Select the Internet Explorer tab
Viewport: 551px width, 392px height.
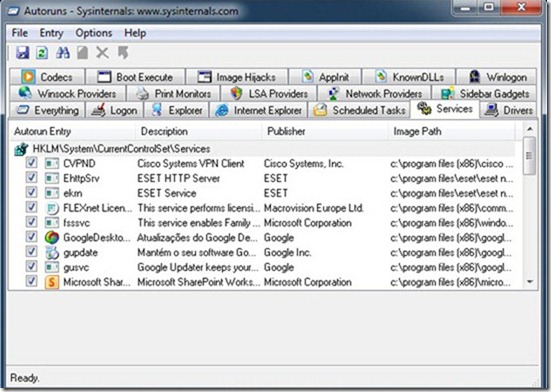[x=258, y=110]
